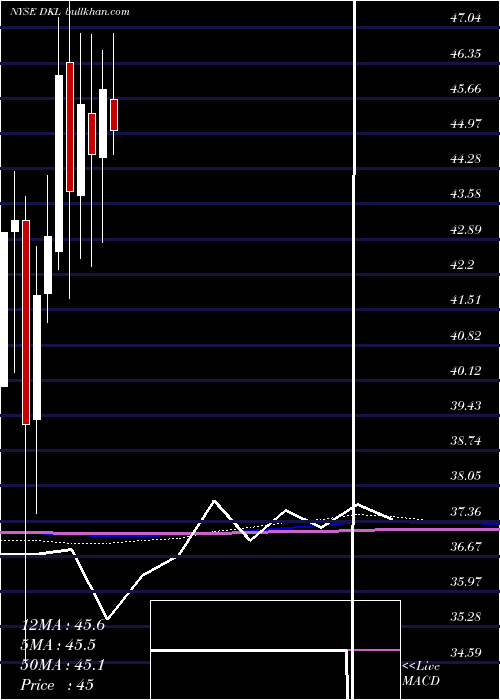Click the 44.97 price axis label
This screenshot has height=700, width=500.
coord(466,124)
